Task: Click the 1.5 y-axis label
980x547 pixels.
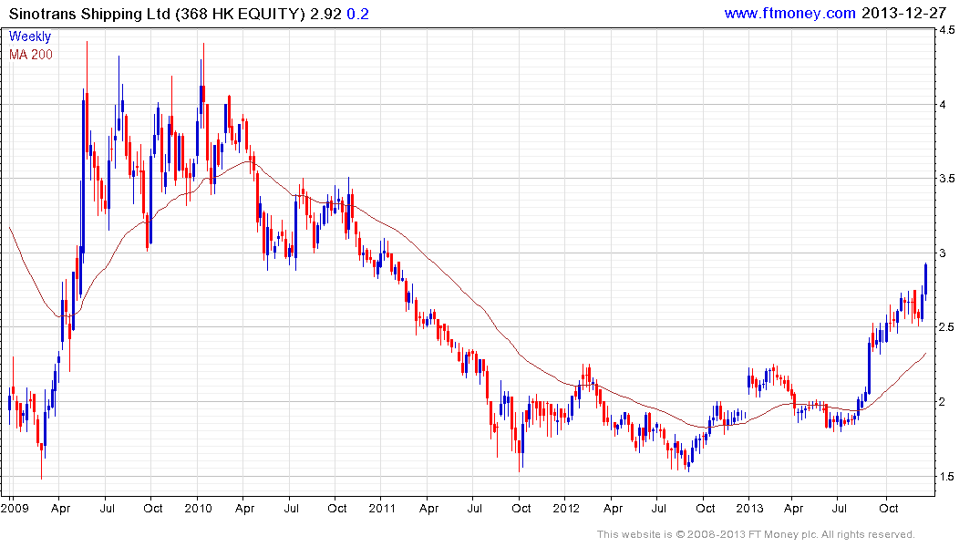Action: pos(947,477)
